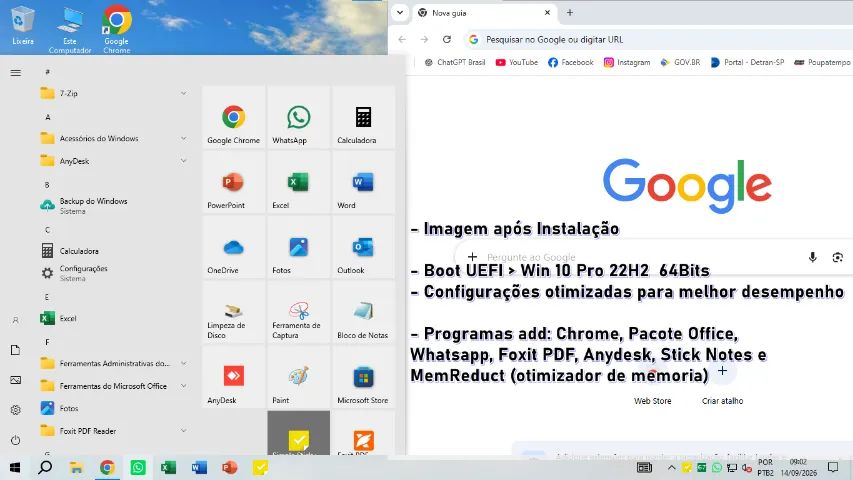
Task: Open the PowerPoint tile
Action: pos(233,182)
